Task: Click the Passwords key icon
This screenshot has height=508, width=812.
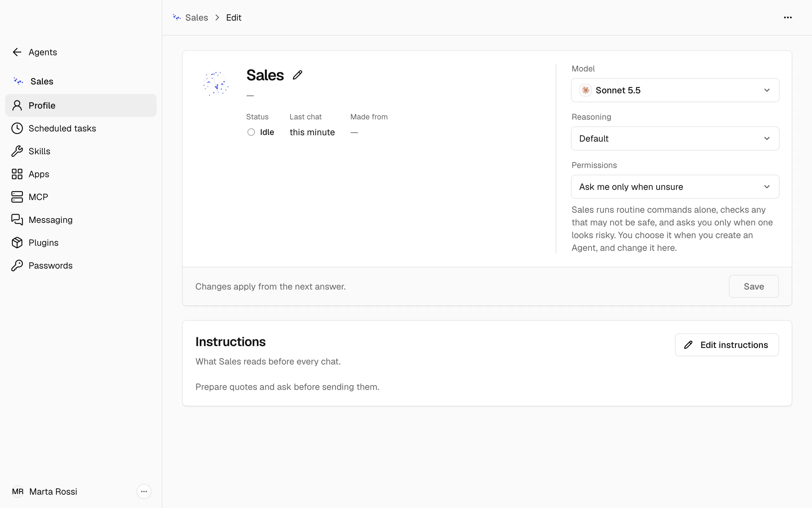Action: [x=17, y=265]
